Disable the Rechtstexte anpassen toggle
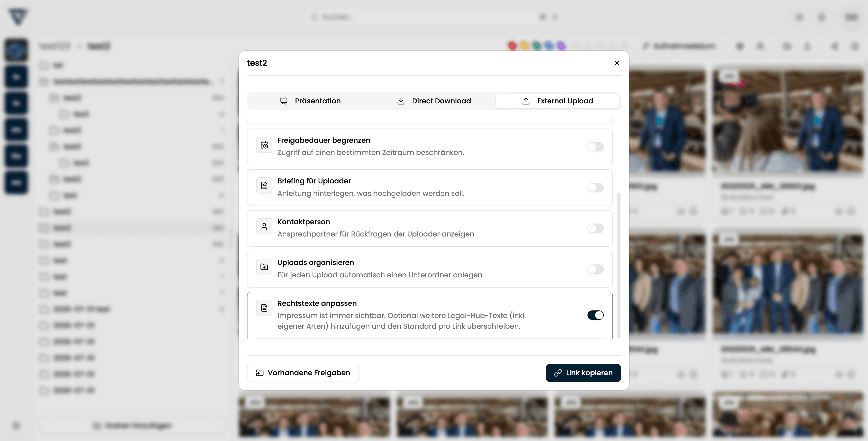The width and height of the screenshot is (868, 441). (595, 315)
